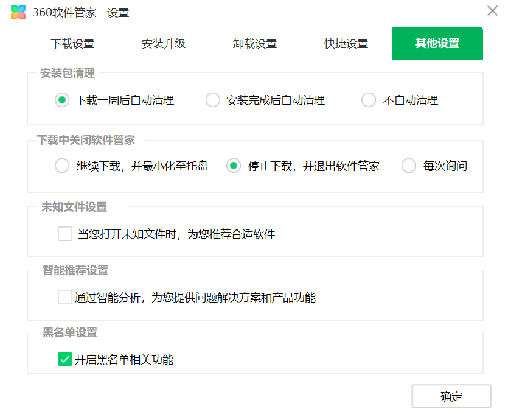
Task: Select 不自动清理 radio option
Action: [x=369, y=100]
